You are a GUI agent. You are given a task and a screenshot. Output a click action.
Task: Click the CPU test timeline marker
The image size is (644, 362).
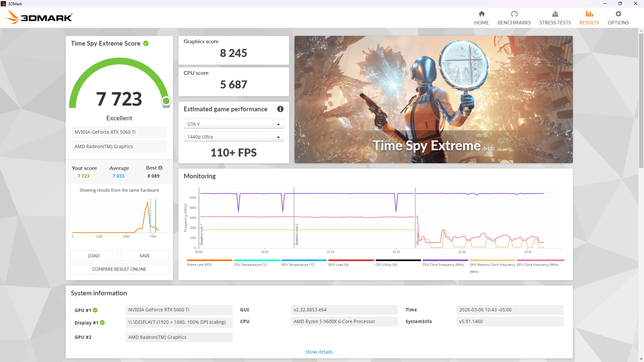[418, 239]
